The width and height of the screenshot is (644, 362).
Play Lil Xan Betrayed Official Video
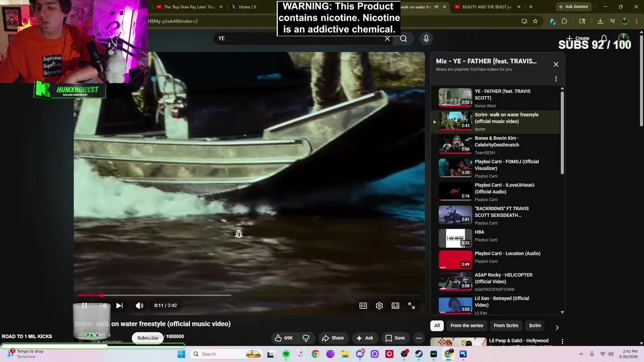(x=496, y=305)
